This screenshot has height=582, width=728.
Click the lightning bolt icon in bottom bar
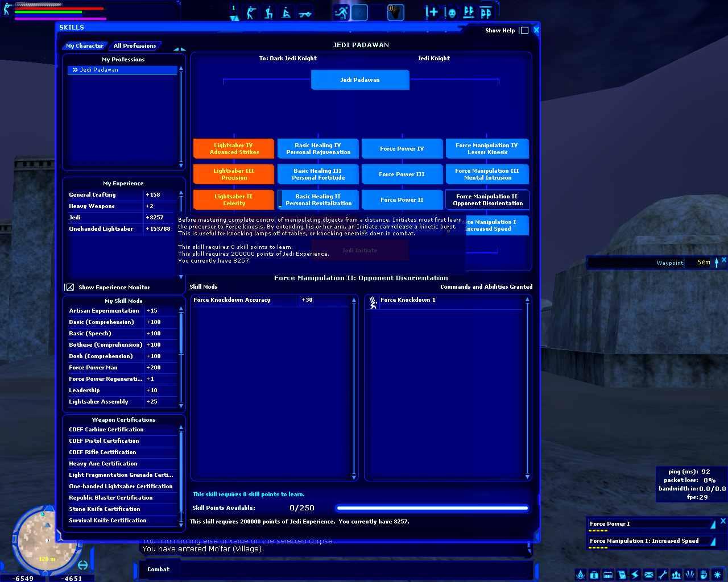pyautogui.click(x=635, y=575)
